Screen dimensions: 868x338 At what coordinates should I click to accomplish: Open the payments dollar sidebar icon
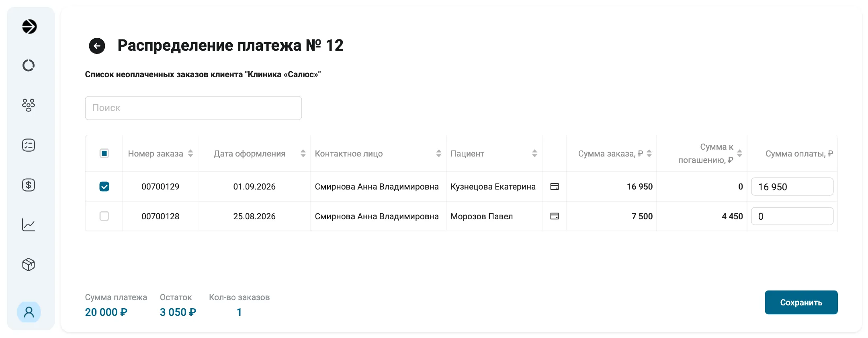click(x=29, y=185)
